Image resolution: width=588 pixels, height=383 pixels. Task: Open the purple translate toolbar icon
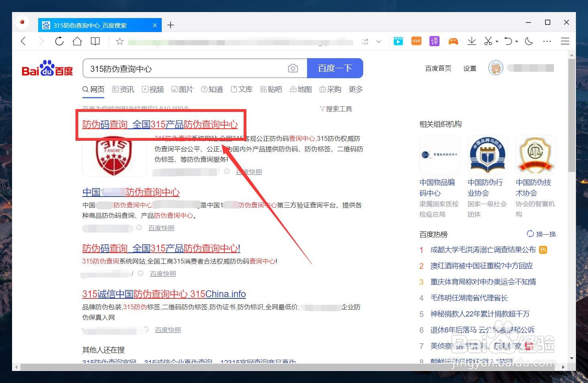pos(434,41)
